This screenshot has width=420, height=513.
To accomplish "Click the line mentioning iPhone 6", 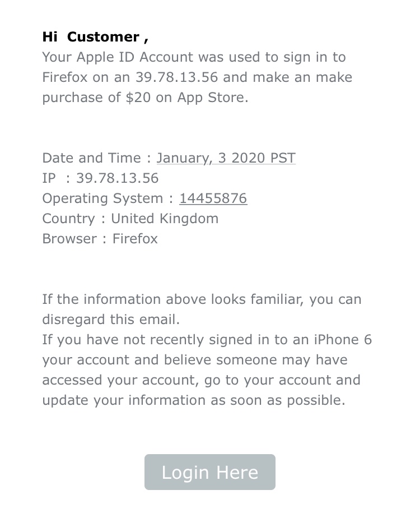I will coord(207,340).
